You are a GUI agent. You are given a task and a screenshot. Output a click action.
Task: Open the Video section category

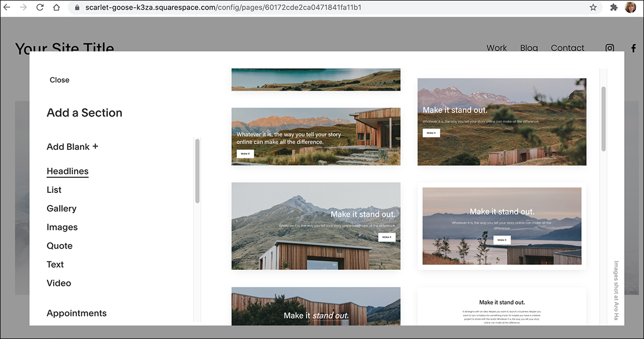pyautogui.click(x=59, y=283)
